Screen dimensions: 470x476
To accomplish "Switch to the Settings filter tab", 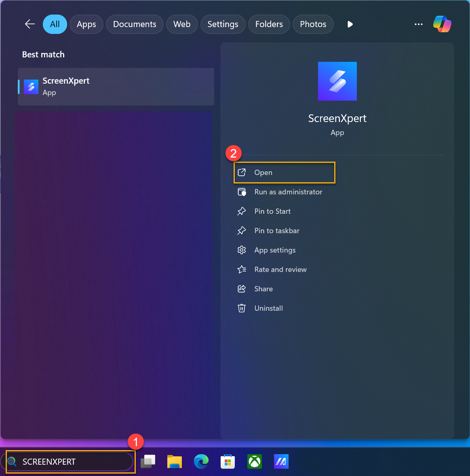I will 223,24.
